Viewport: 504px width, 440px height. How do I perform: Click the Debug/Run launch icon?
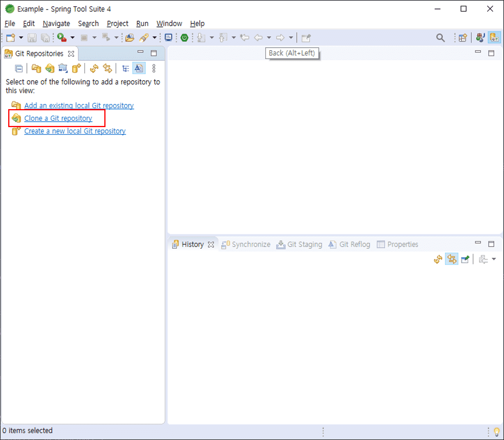62,38
